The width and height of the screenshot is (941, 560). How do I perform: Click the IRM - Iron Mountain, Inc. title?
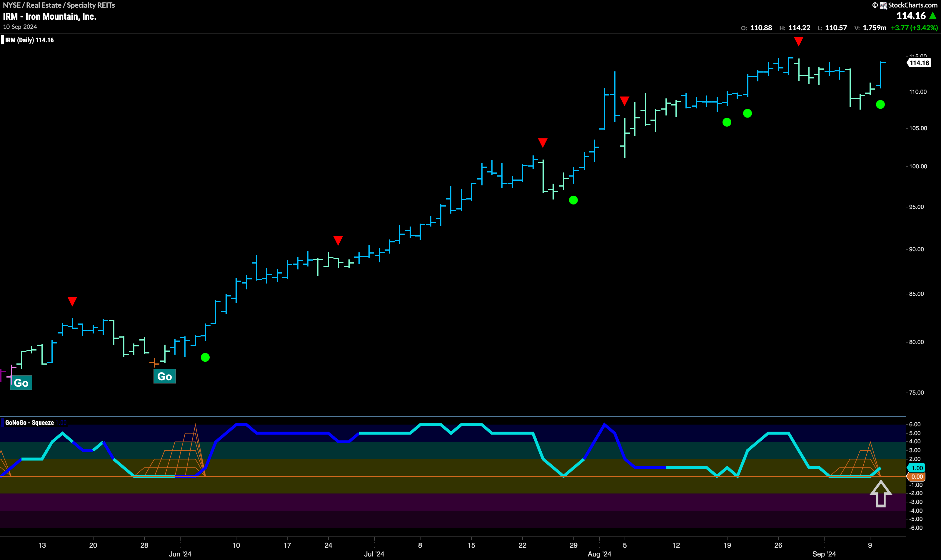coord(49,17)
